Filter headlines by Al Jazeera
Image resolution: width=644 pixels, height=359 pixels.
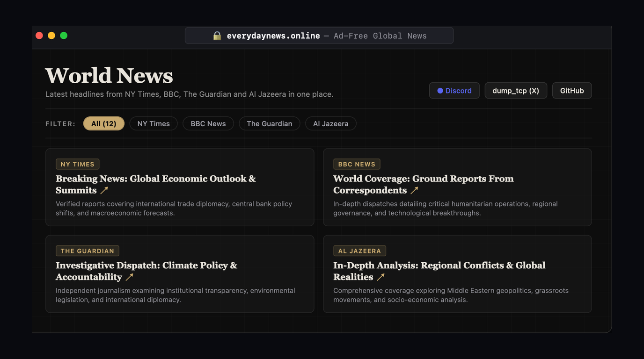pos(331,123)
